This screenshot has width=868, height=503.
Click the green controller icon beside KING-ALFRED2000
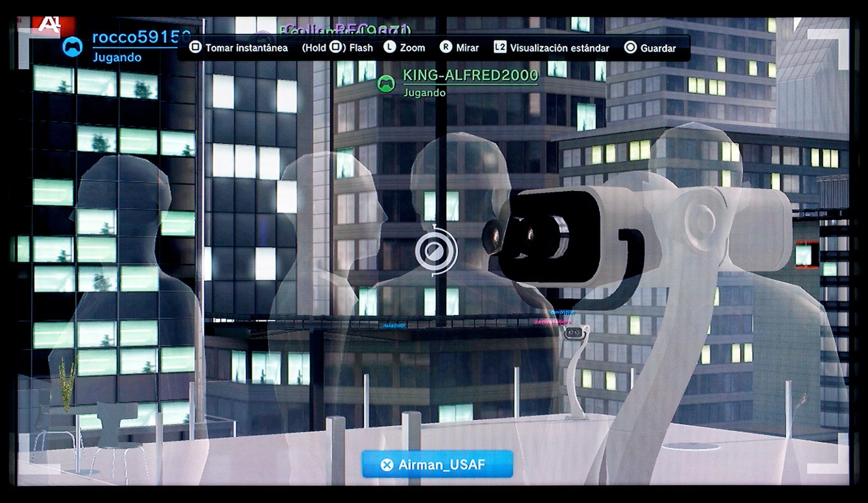[386, 84]
